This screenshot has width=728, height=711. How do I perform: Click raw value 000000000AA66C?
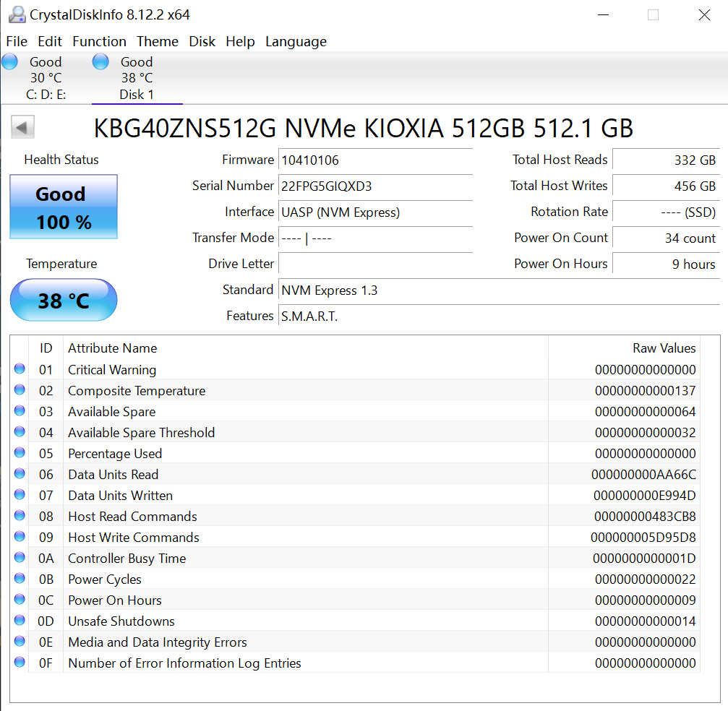pyautogui.click(x=643, y=474)
